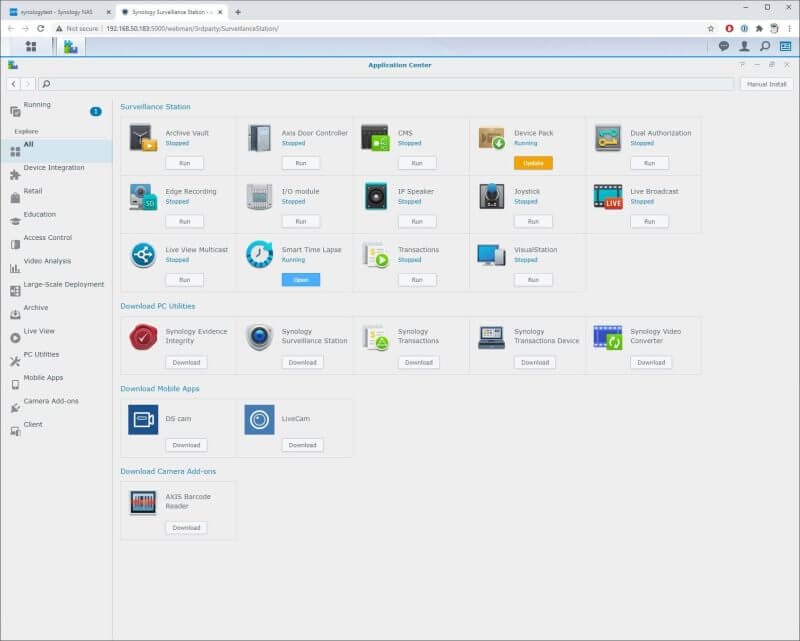Click the IP Speaker app icon
The height and width of the screenshot is (641, 800).
375,196
